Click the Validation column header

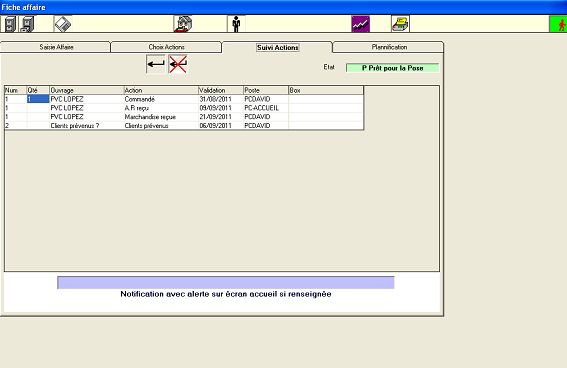pos(221,90)
